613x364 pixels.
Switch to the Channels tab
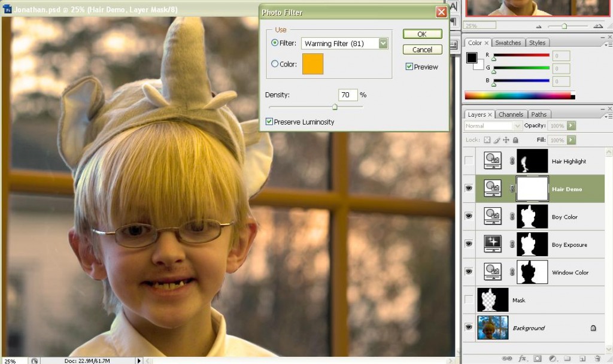point(511,114)
